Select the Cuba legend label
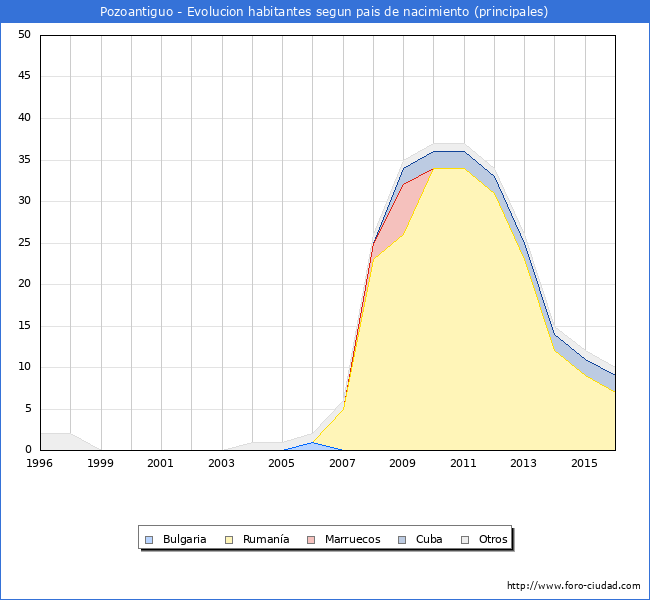Viewport: 650px width, 600px height. click(x=429, y=539)
